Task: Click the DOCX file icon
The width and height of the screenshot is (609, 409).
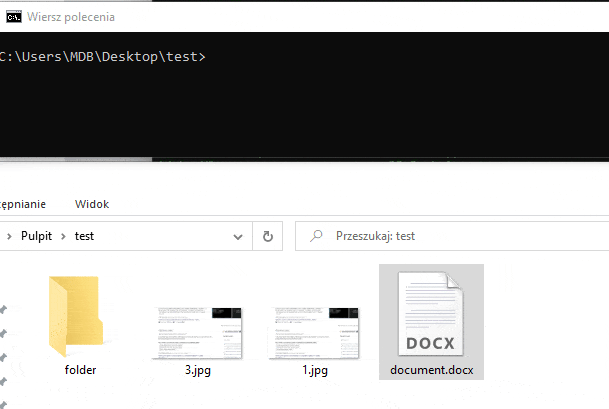Action: pyautogui.click(x=431, y=314)
